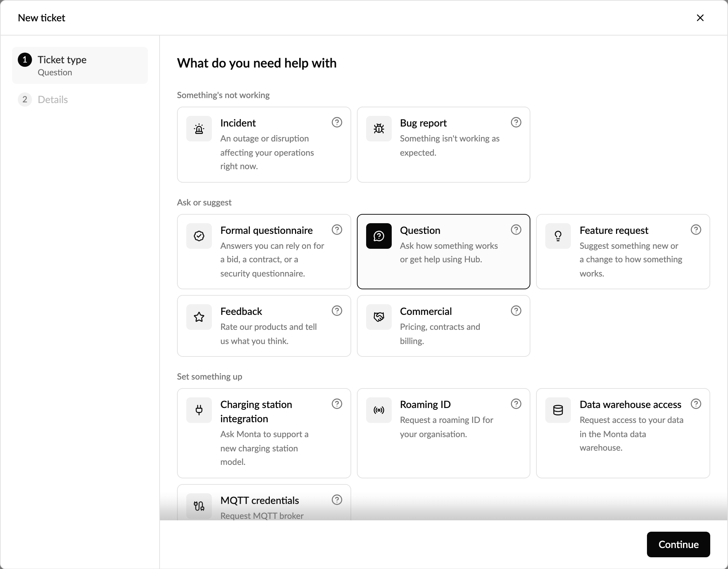Choose the Data warehouse access card title

[630, 404]
